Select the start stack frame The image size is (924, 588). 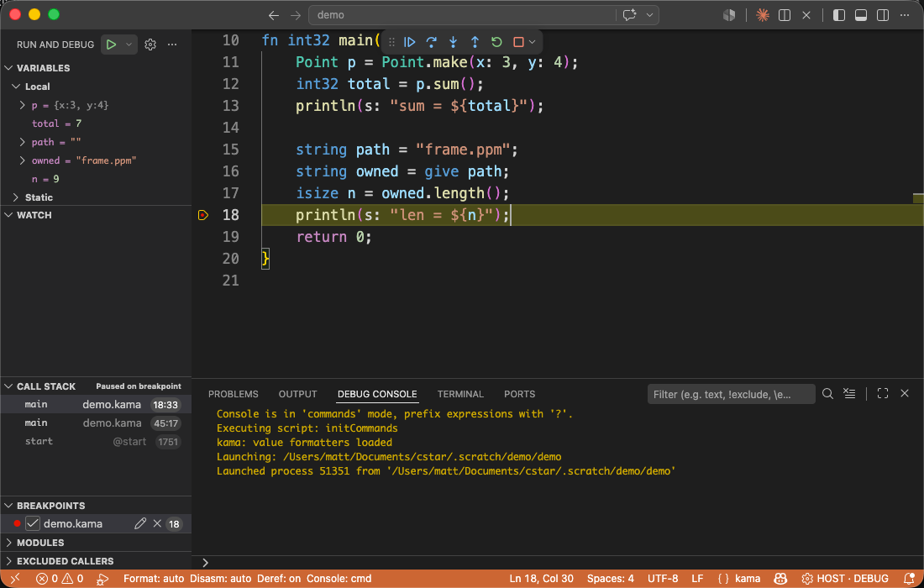tap(96, 441)
